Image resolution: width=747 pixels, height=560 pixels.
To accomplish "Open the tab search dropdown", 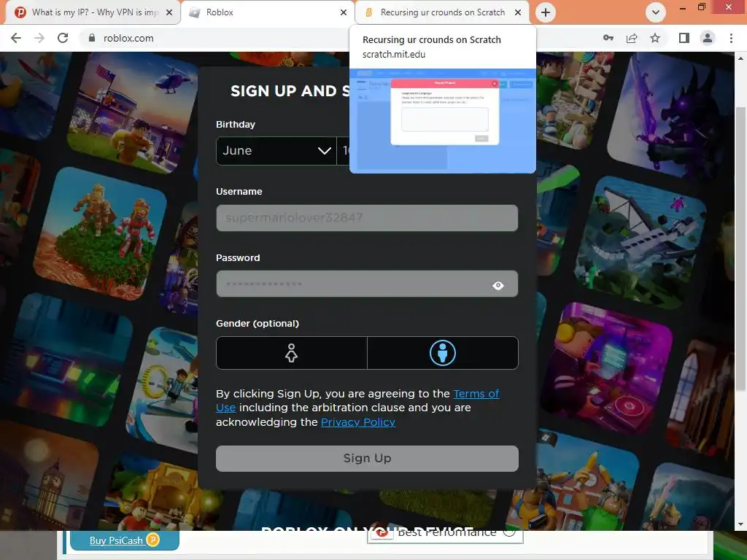I will click(656, 12).
